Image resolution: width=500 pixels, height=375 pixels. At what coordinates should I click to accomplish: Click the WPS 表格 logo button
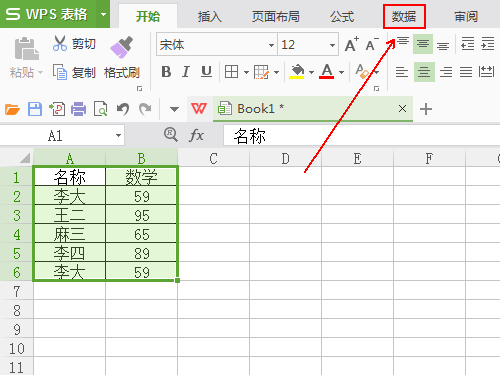(48, 14)
